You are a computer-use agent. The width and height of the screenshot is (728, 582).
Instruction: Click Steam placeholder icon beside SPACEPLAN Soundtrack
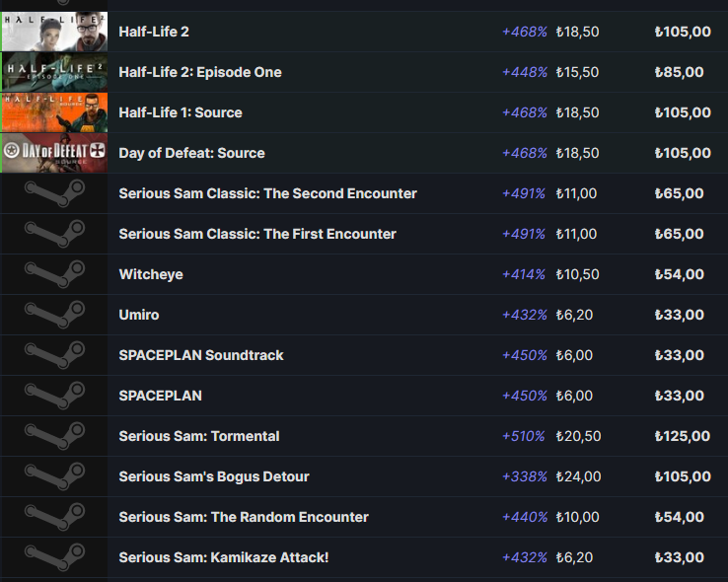point(55,354)
